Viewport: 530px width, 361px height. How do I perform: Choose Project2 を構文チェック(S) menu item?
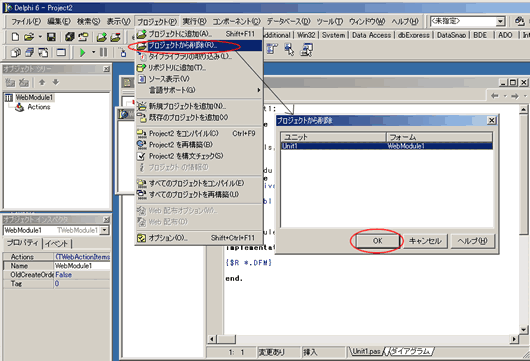(x=199, y=156)
